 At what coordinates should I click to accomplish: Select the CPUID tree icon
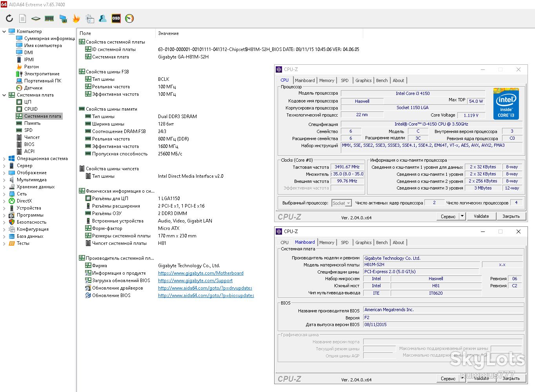[x=19, y=109]
